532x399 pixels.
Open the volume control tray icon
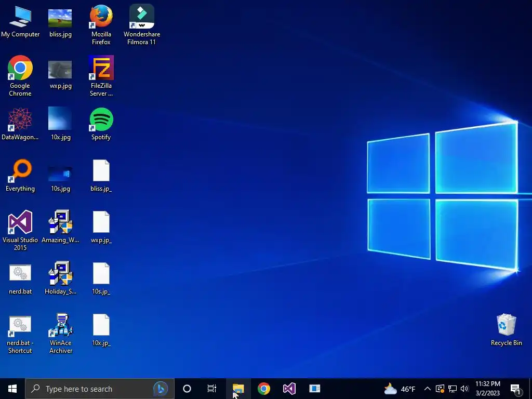pos(464,389)
